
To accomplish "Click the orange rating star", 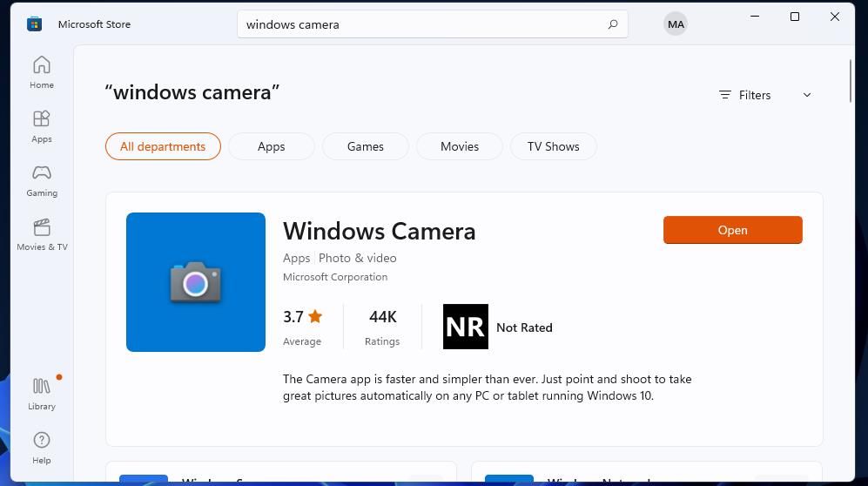I will pos(315,316).
